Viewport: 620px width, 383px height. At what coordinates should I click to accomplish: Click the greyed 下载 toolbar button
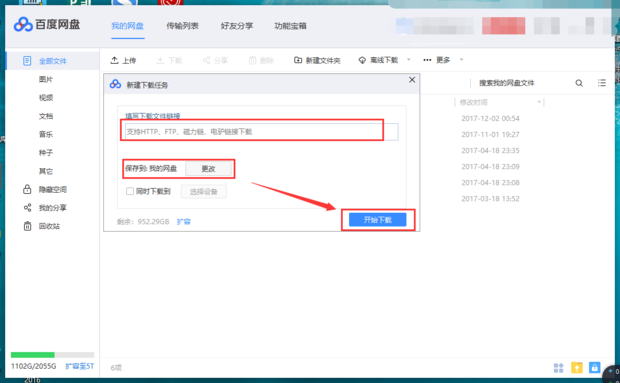169,60
